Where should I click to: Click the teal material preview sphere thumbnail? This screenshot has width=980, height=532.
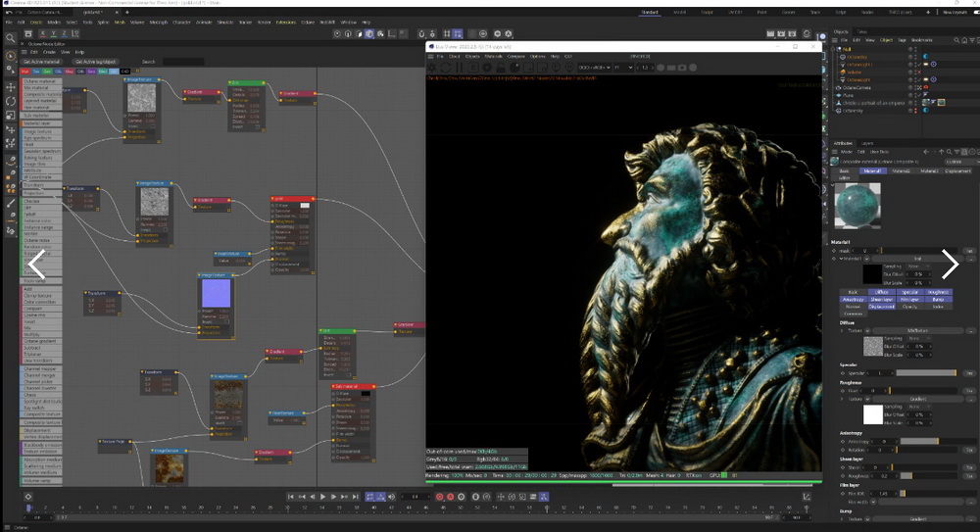(857, 206)
